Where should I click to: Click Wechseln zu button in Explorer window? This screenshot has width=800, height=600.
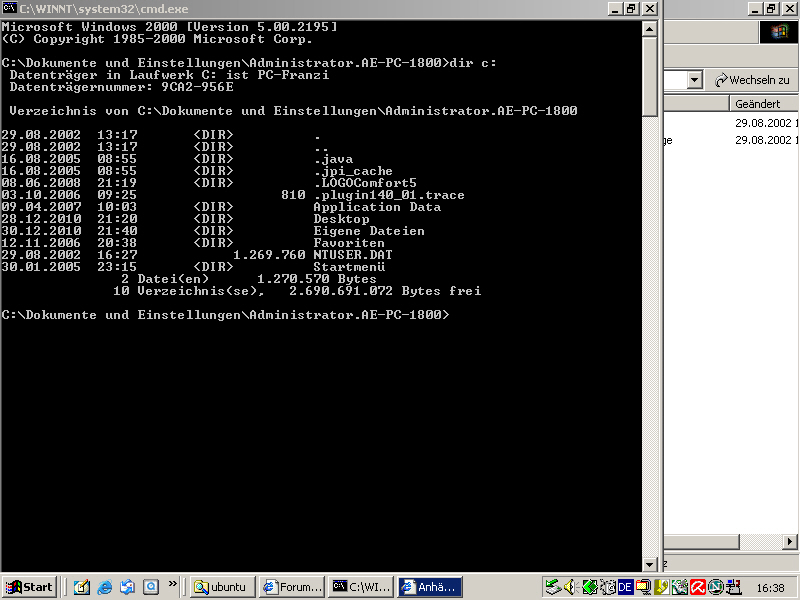tap(753, 80)
